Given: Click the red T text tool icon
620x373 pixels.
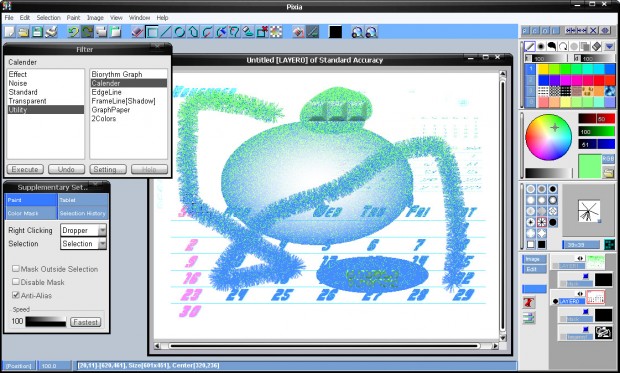Looking at the screenshot, I should point(529,303).
